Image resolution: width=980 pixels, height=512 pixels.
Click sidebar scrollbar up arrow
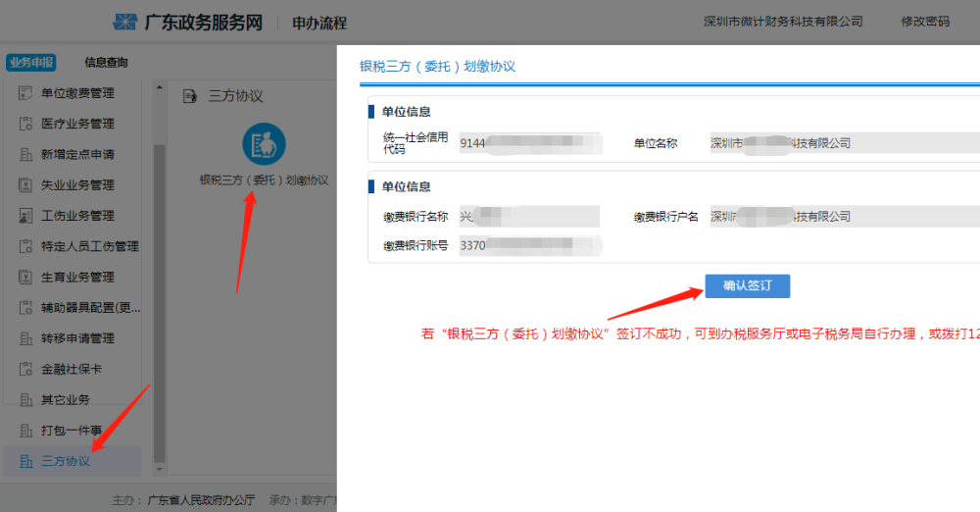160,87
